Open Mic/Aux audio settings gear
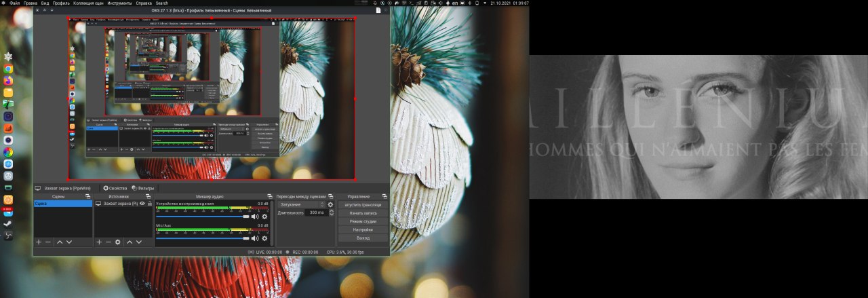Viewport: 868px width, 298px height. pos(264,238)
